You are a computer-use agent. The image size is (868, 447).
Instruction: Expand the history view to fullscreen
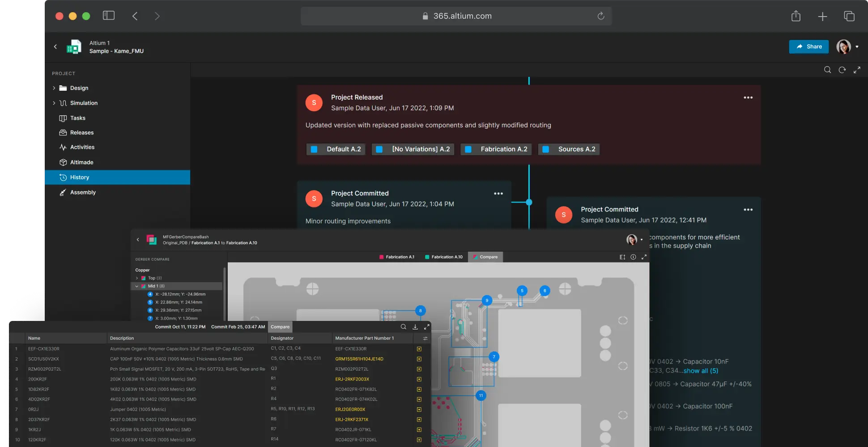pyautogui.click(x=857, y=70)
